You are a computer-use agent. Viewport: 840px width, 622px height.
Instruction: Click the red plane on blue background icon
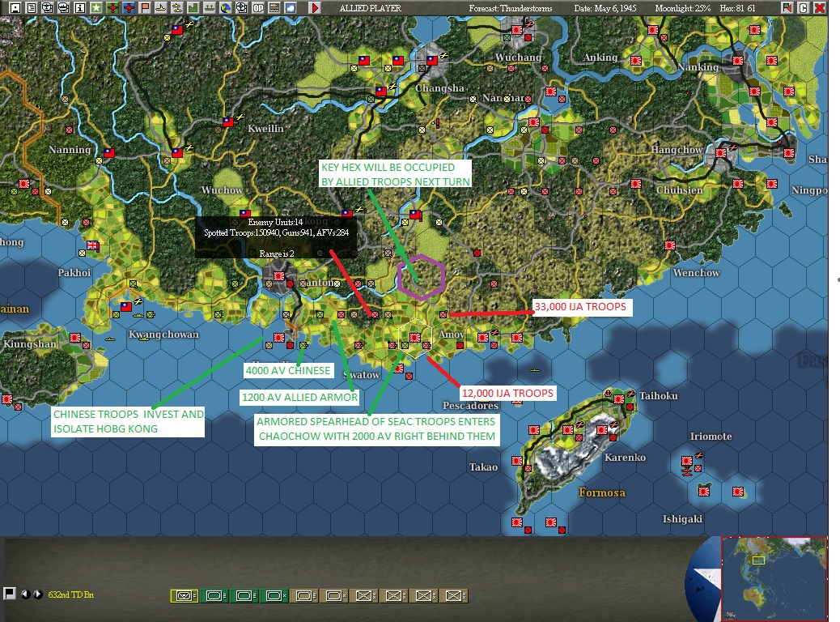(129, 7)
